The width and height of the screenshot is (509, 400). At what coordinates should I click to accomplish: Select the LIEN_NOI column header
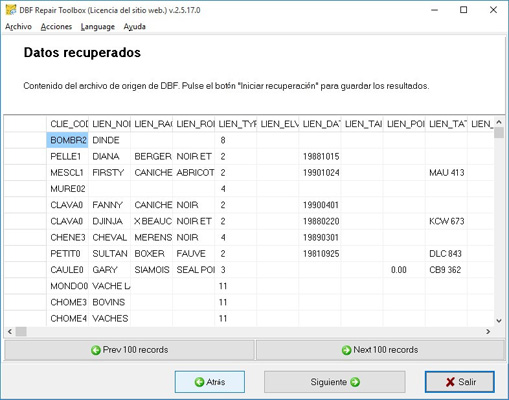point(110,124)
